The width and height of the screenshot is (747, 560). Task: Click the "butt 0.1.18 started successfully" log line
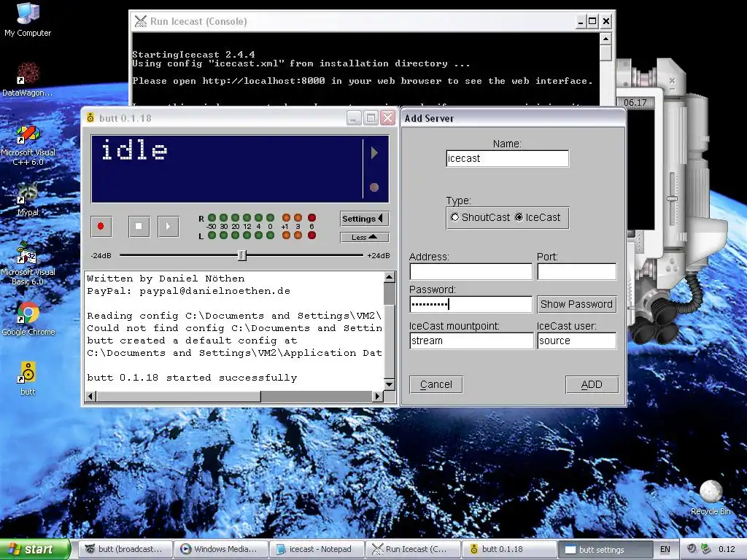[x=192, y=378]
